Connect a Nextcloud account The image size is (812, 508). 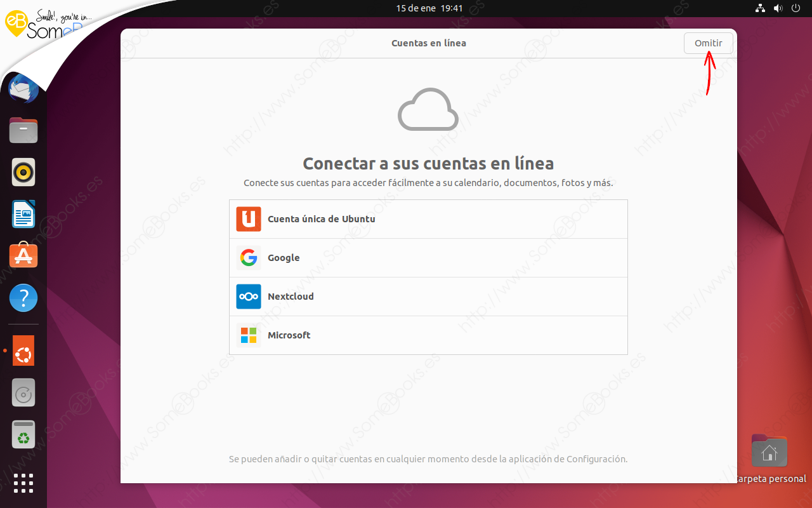[428, 297]
